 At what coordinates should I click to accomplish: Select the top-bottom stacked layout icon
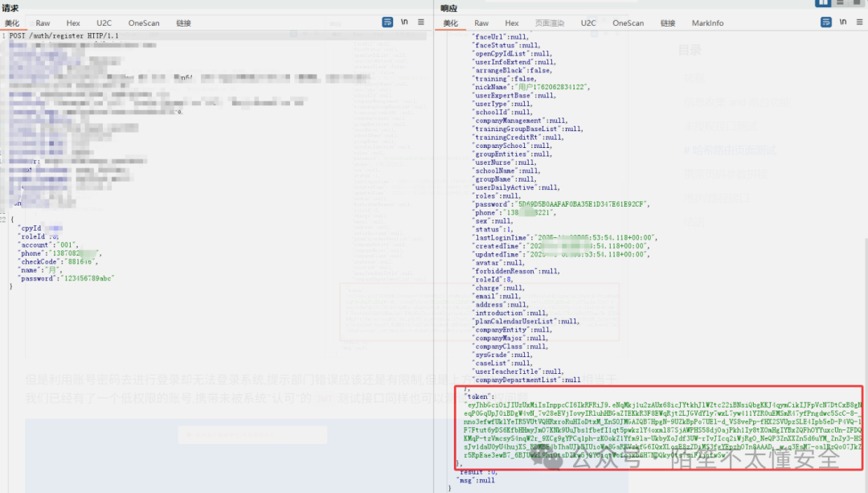[841, 2]
